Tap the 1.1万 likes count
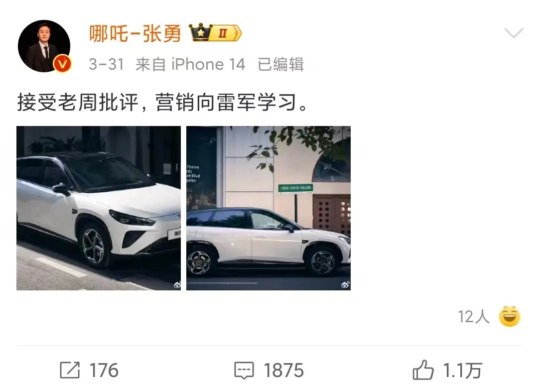 462,371
